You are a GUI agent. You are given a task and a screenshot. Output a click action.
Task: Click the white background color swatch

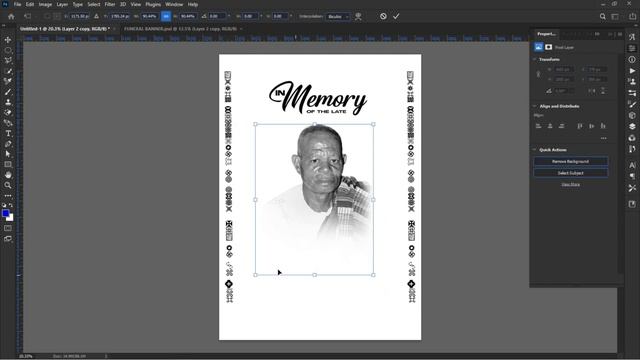(11, 218)
